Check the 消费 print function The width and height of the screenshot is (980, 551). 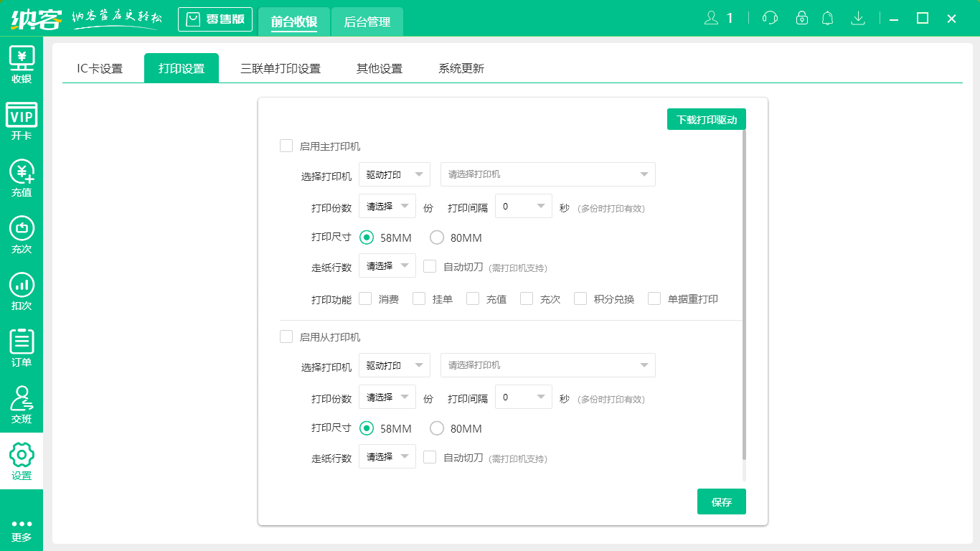(x=365, y=298)
